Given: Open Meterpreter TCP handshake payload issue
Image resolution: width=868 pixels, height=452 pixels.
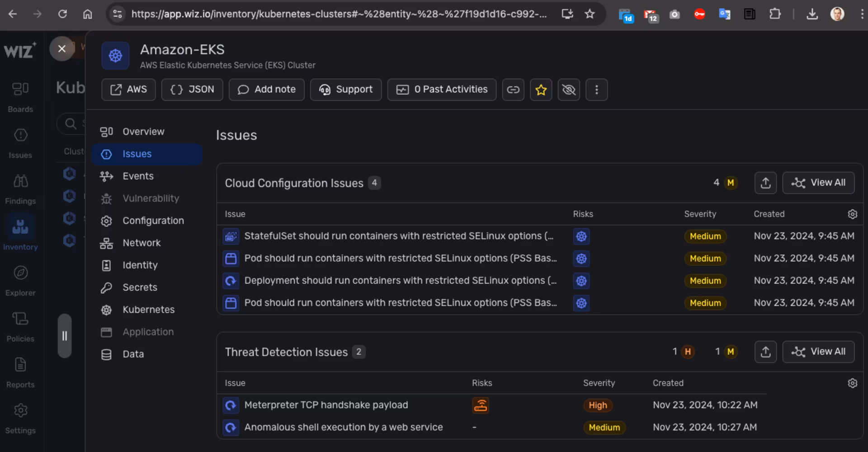Looking at the screenshot, I should click(x=326, y=405).
